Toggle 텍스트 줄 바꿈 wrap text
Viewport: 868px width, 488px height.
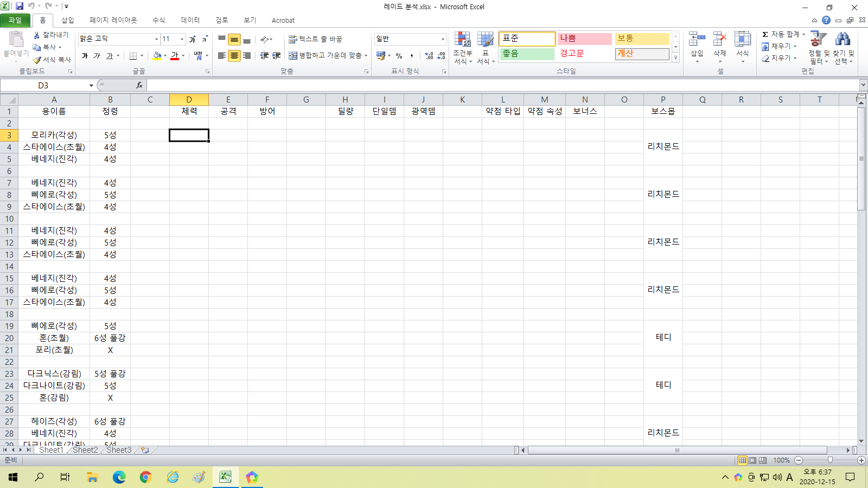point(315,39)
